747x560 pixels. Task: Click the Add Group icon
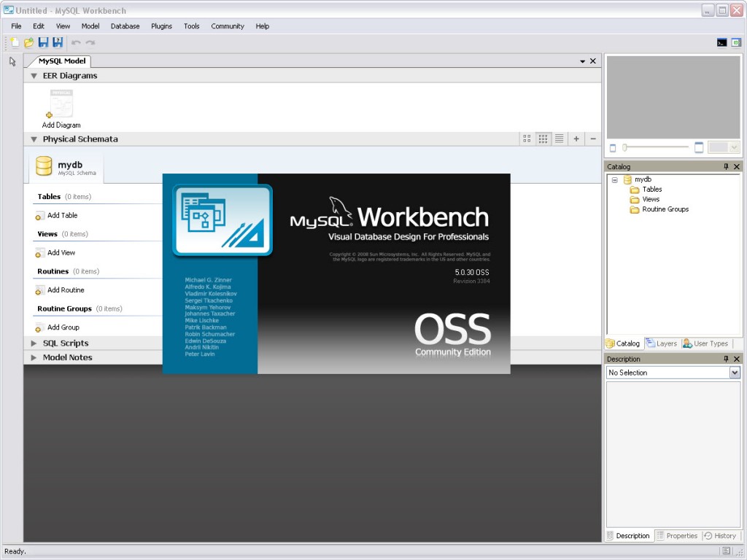click(x=39, y=327)
